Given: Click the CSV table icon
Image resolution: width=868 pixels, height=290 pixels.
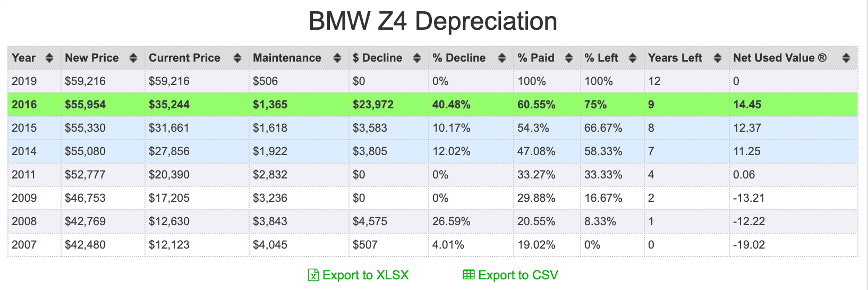Looking at the screenshot, I should (x=469, y=275).
